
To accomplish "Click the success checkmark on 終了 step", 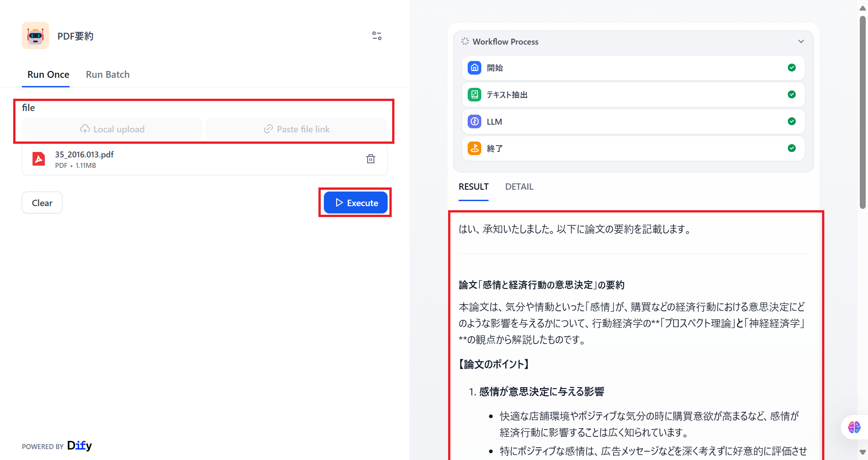I will [792, 148].
